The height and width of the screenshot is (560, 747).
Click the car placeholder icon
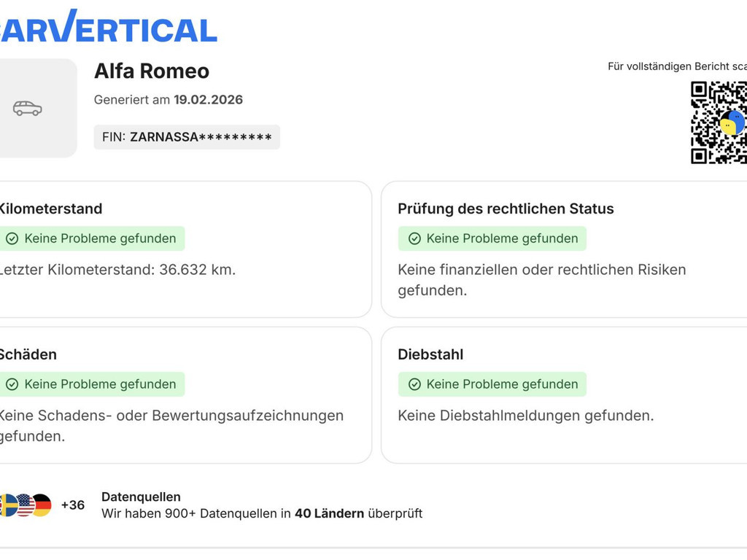coord(28,109)
